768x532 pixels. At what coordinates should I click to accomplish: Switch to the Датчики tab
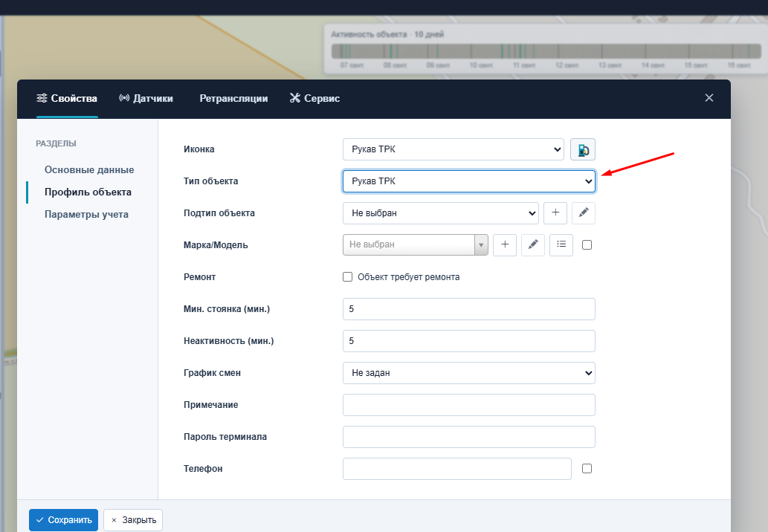click(146, 98)
